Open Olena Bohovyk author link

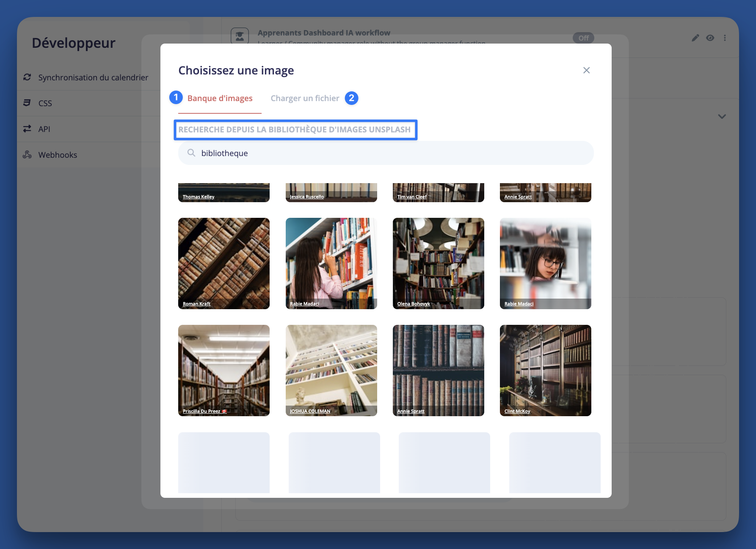click(x=414, y=304)
